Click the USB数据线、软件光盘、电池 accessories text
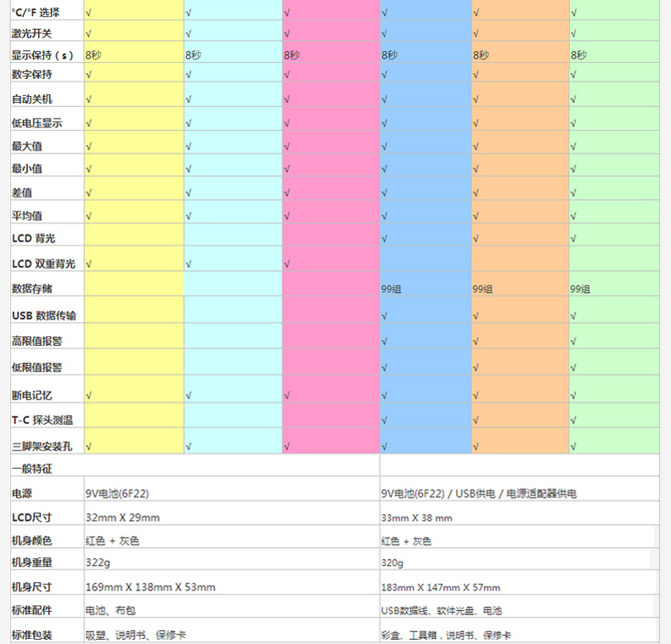The width and height of the screenshot is (671, 644). (447, 611)
